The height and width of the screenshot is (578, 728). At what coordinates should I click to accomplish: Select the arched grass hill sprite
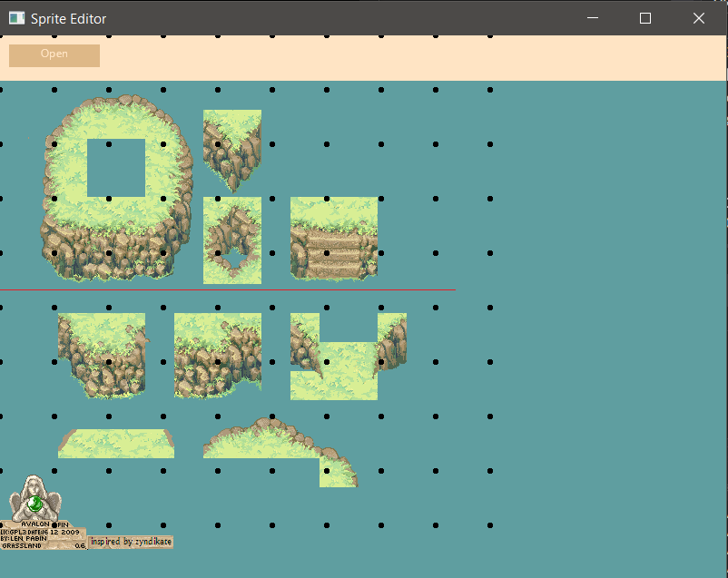click(280, 452)
